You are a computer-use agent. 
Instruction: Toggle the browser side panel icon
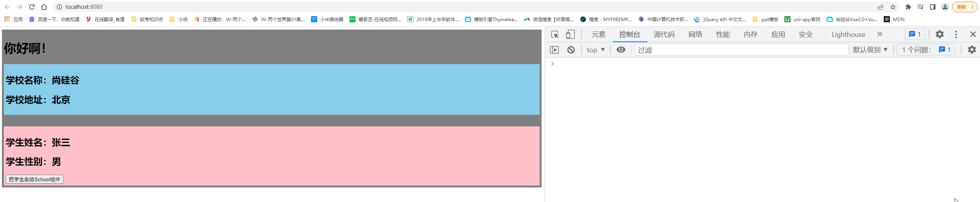tap(932, 7)
